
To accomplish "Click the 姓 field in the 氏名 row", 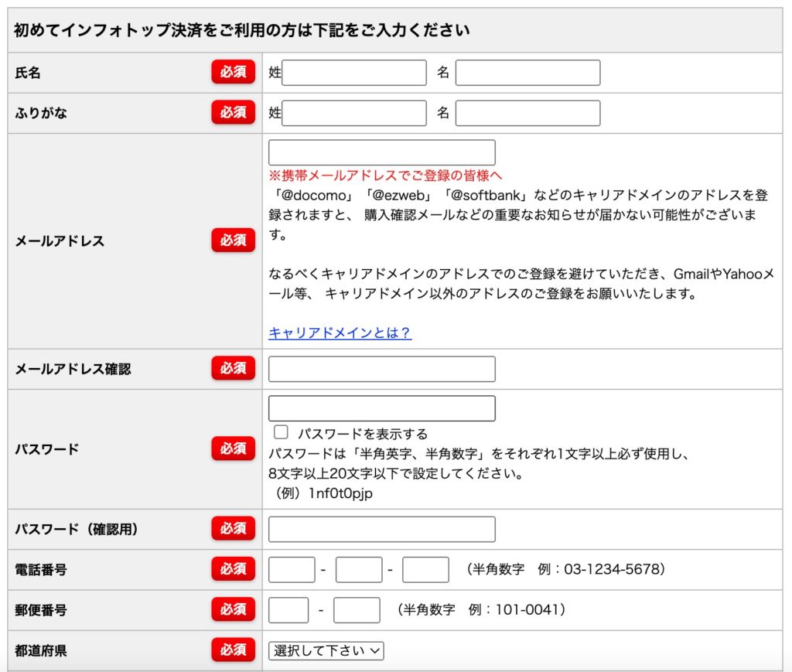I will tap(353, 73).
